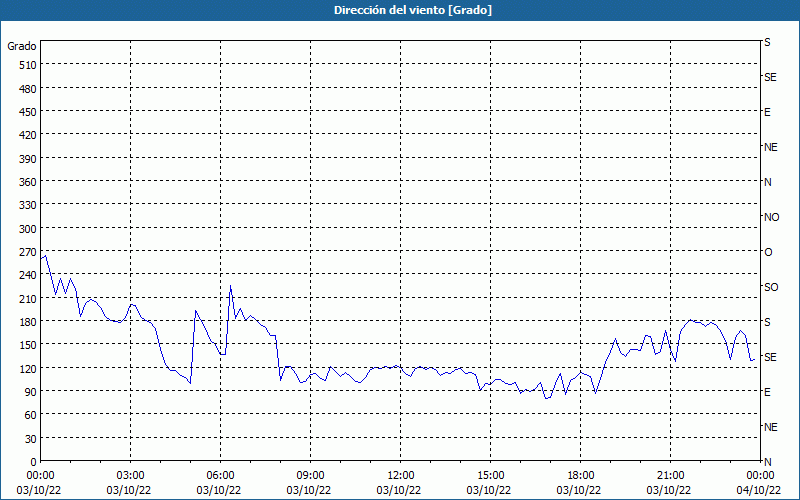Image resolution: width=800 pixels, height=500 pixels.
Task: Click the chart title 'Dirección del viento [Grado]'
Action: [413, 10]
